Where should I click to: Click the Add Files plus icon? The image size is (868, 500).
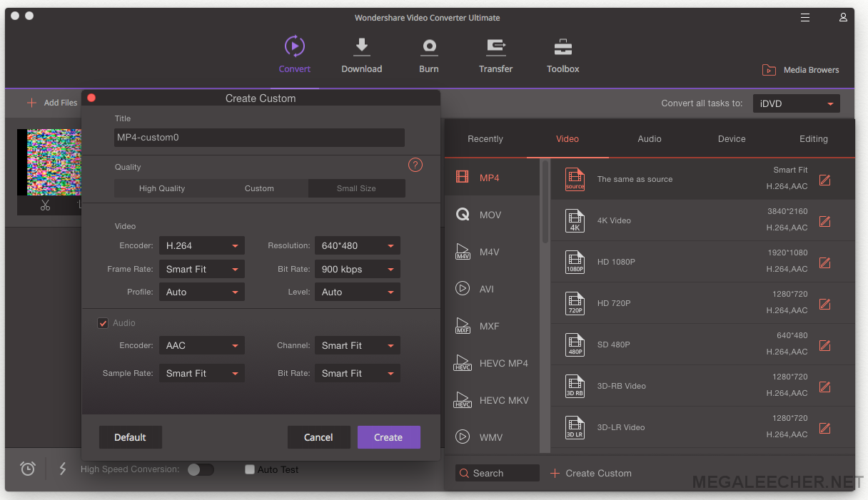click(31, 103)
